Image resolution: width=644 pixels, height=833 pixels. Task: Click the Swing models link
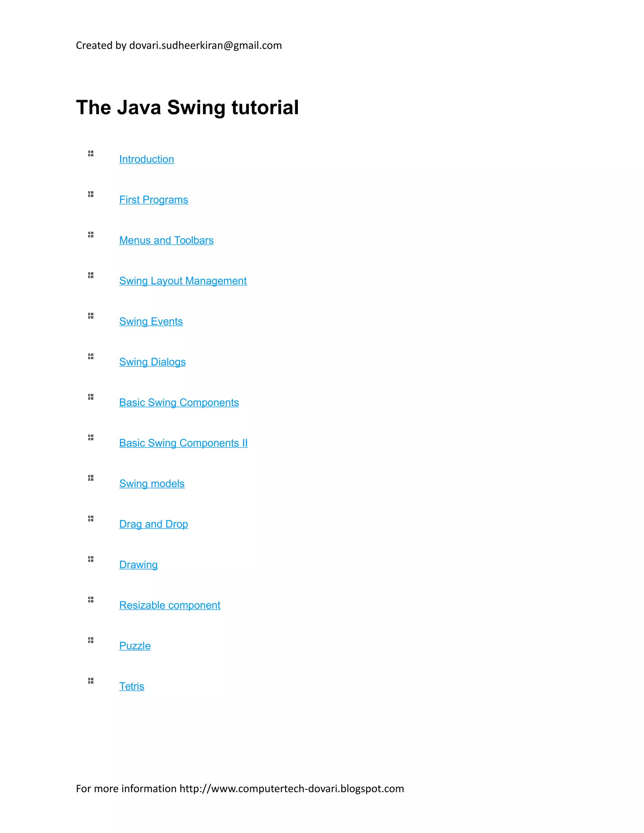pyautogui.click(x=152, y=484)
